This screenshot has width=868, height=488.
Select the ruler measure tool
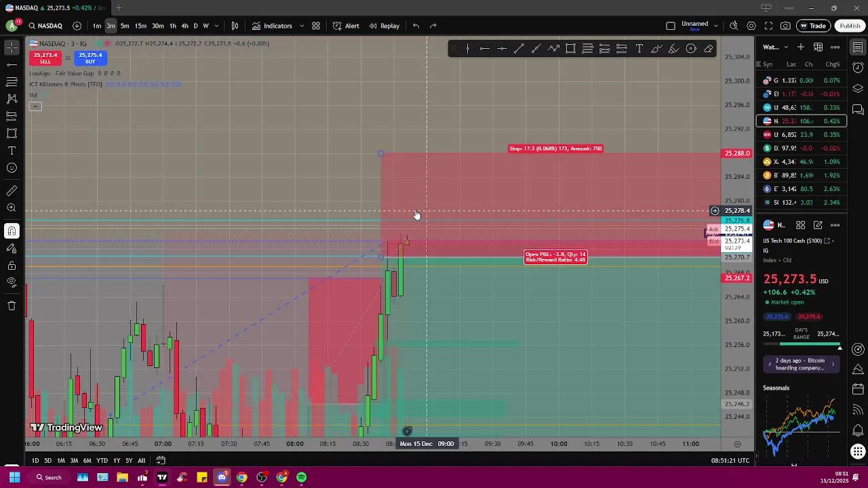tap(12, 191)
